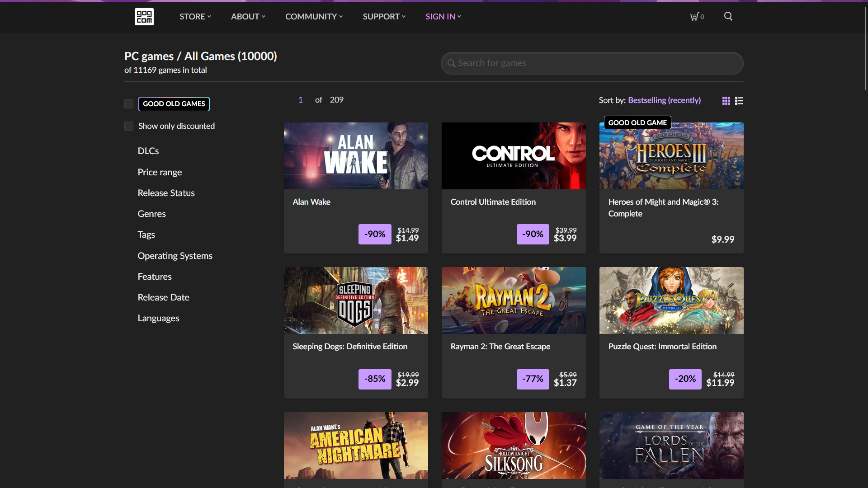
Task: Open American Nightmare cover thumbnail
Action: pos(356,446)
